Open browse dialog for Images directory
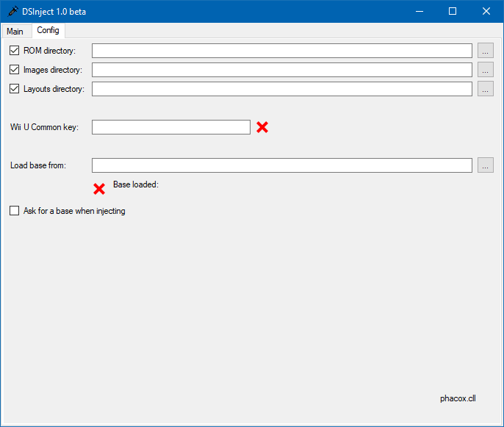The height and width of the screenshot is (427, 504). [x=486, y=70]
